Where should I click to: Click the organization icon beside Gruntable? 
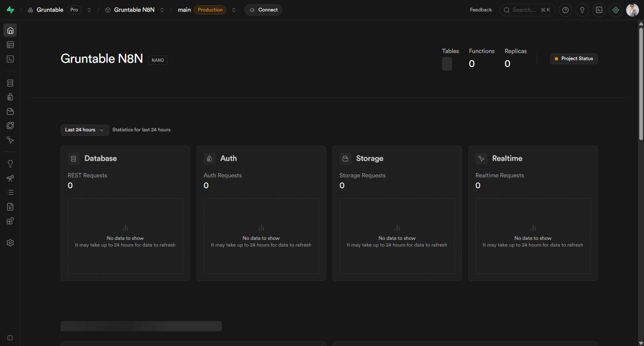coord(31,10)
